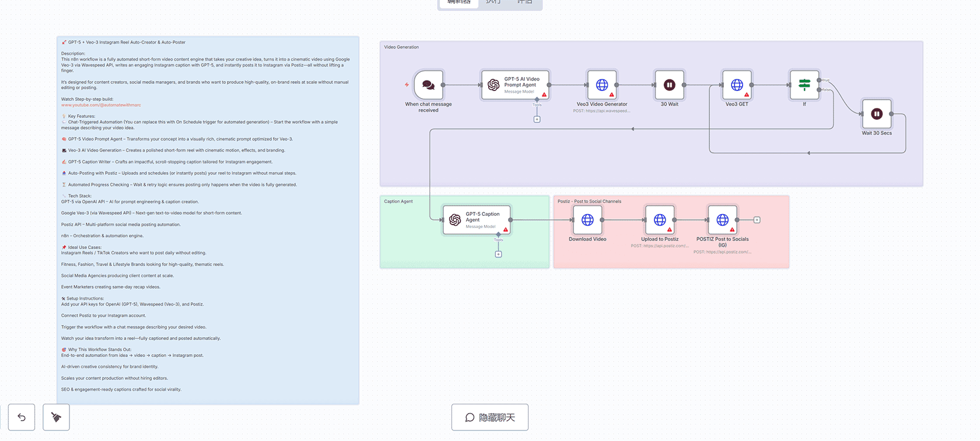Open the GPT-5 Caption Agent node
The height and width of the screenshot is (441, 980).
477,220
